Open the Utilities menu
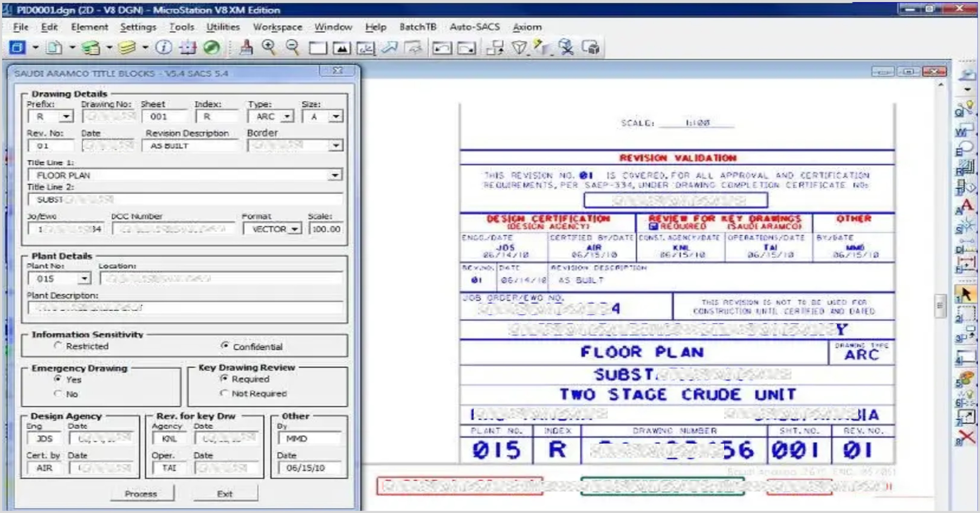The image size is (980, 513). [223, 27]
